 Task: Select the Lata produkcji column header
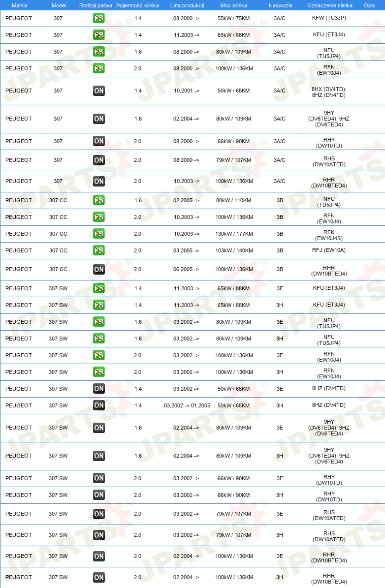[x=187, y=5]
